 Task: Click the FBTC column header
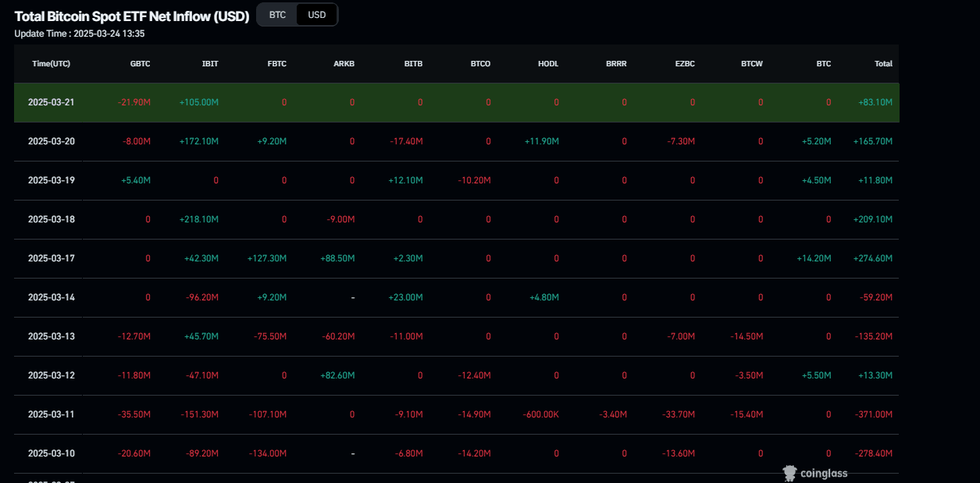(276, 64)
